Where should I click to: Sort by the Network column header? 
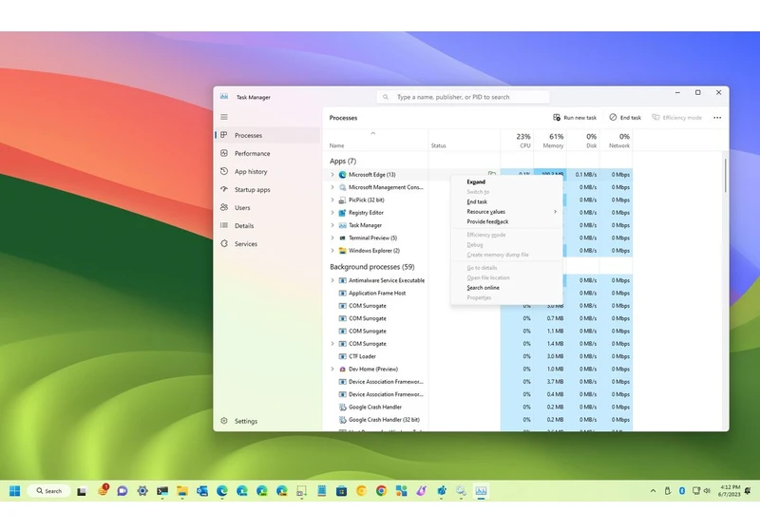pos(616,140)
